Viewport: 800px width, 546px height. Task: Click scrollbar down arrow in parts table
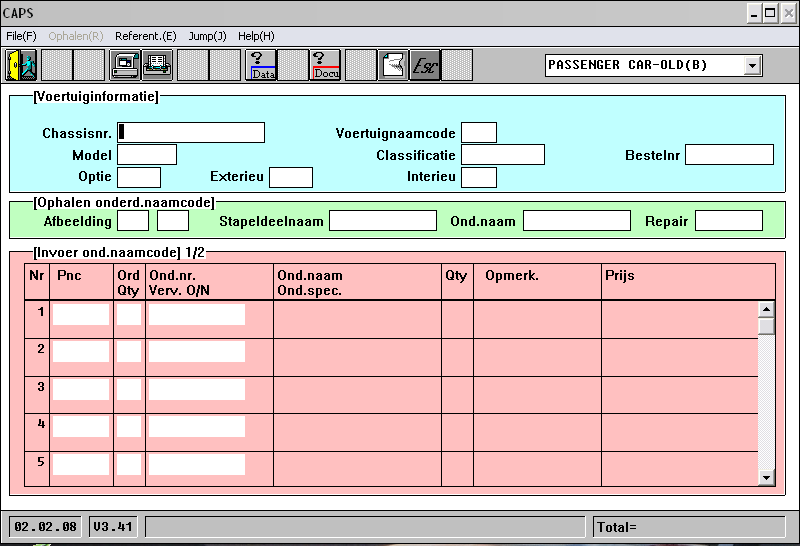click(x=767, y=478)
